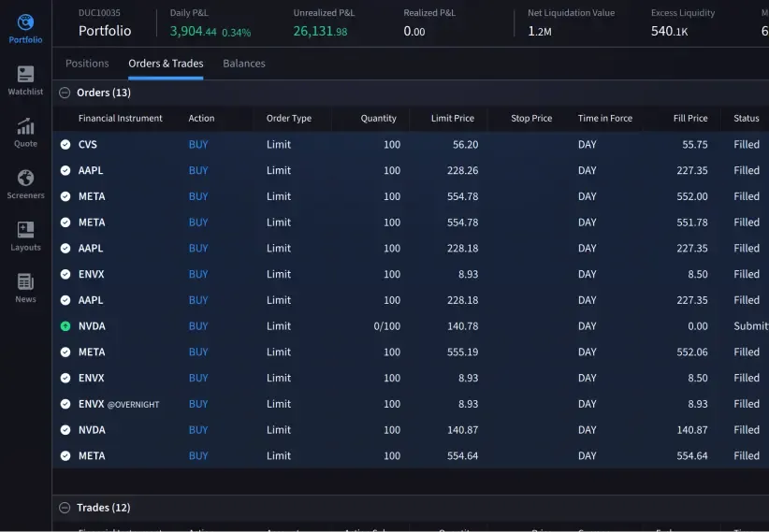Viewport: 769px width, 532px height.
Task: Click BUY action link for CVS order
Action: (x=198, y=145)
